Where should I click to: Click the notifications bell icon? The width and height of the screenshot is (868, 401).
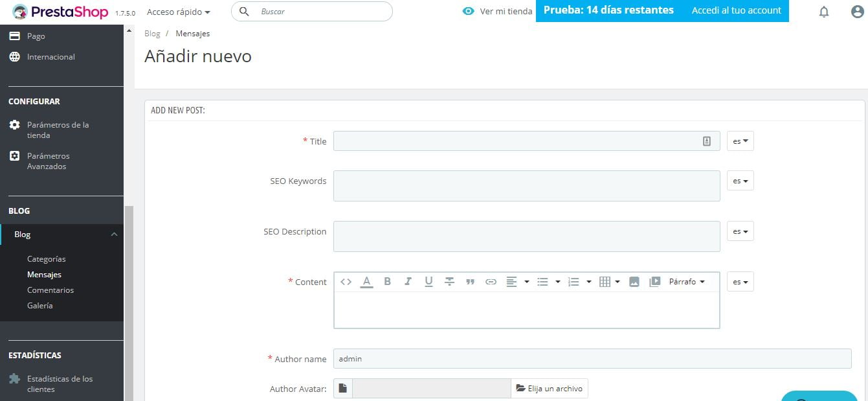[824, 11]
